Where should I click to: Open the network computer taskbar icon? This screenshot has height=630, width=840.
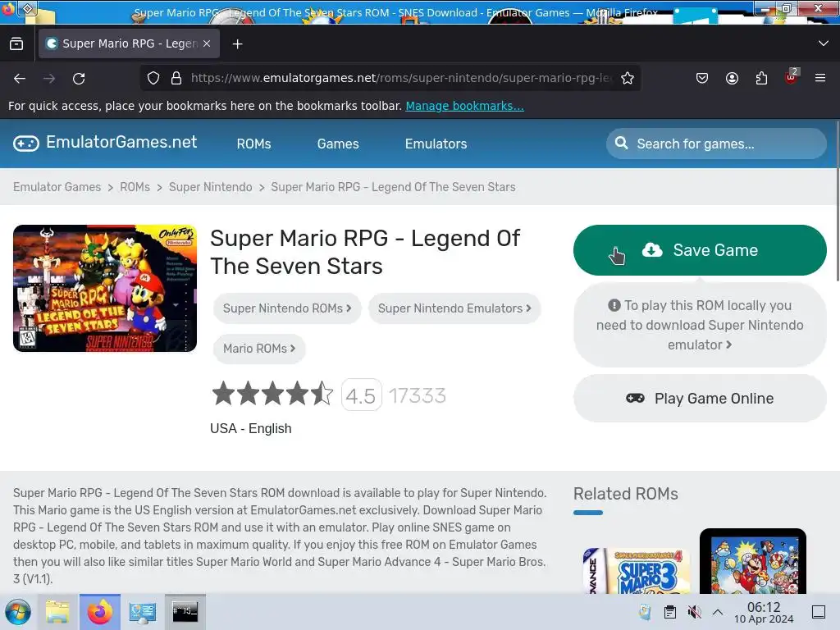(x=143, y=612)
